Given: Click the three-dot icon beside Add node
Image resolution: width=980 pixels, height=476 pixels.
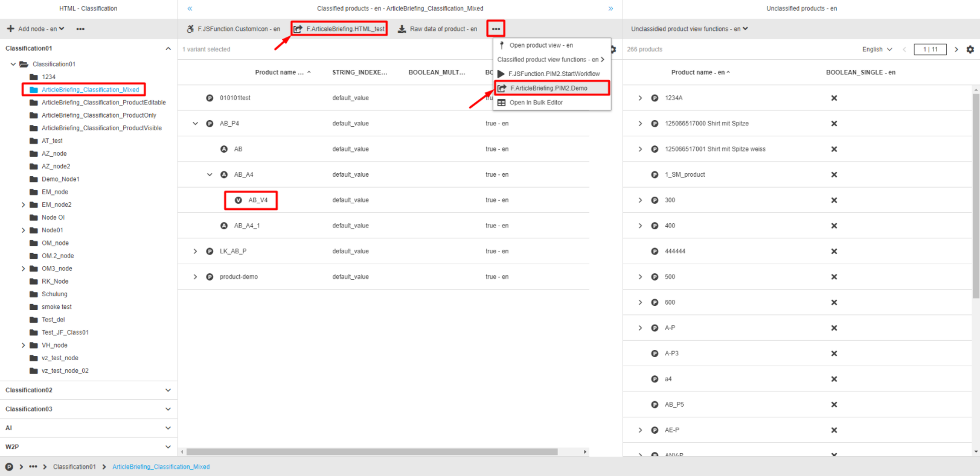Looking at the screenshot, I should [x=80, y=29].
